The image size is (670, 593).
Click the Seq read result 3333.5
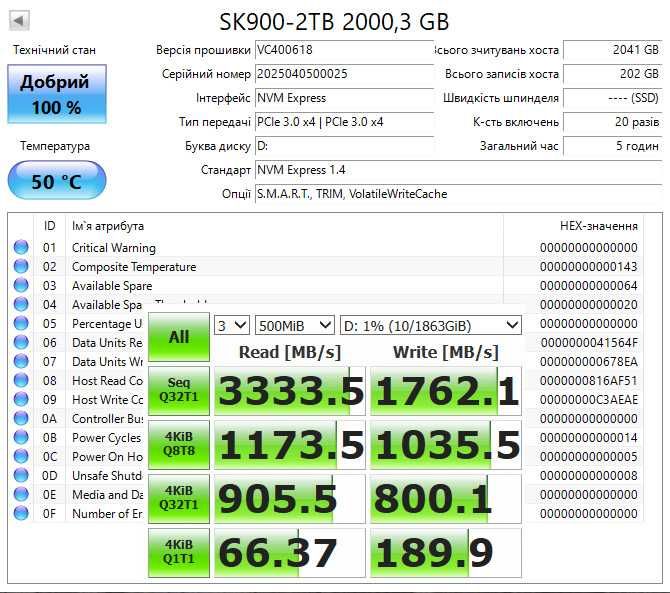(x=290, y=391)
